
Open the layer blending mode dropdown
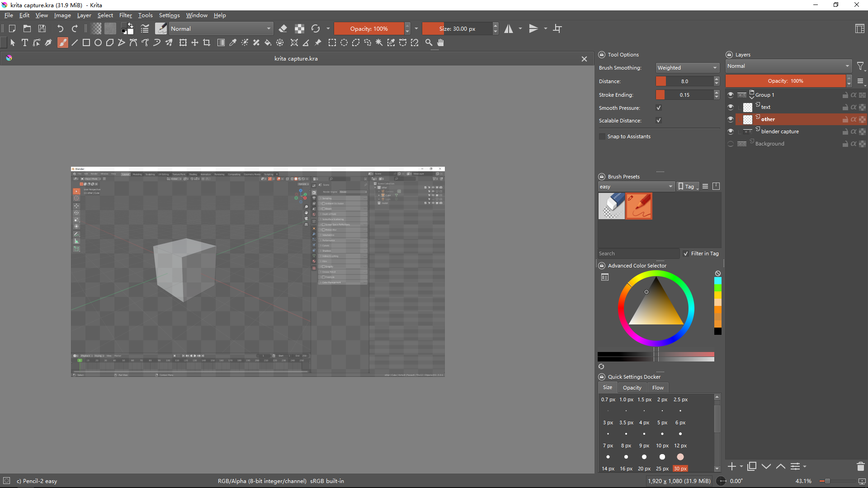click(788, 66)
